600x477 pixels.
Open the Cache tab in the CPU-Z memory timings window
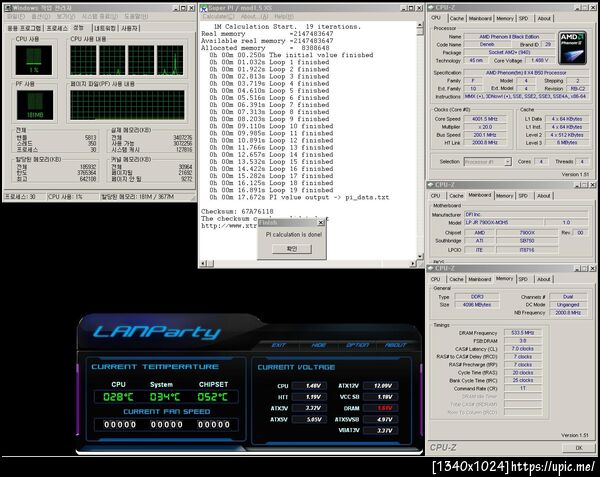click(456, 279)
